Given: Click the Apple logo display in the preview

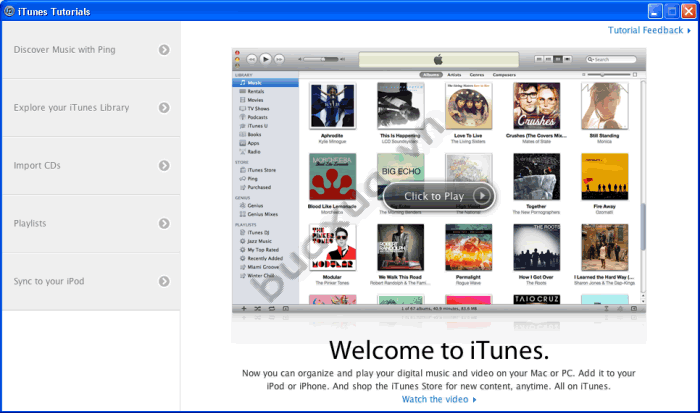Looking at the screenshot, I should pos(439,59).
